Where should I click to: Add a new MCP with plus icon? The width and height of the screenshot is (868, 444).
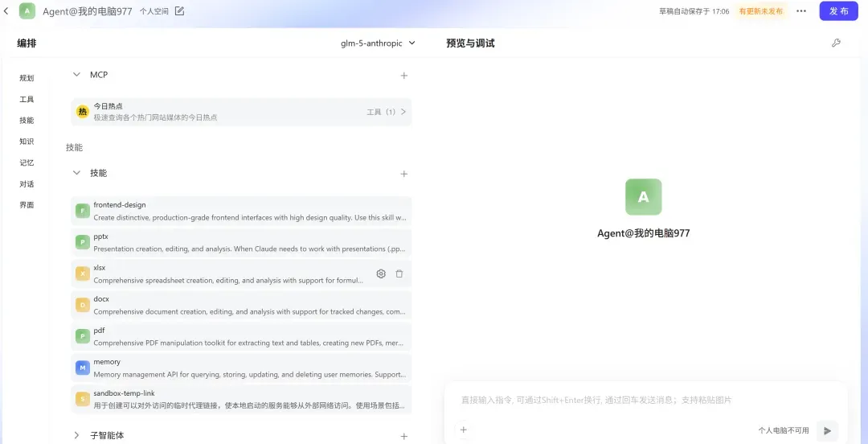point(404,76)
